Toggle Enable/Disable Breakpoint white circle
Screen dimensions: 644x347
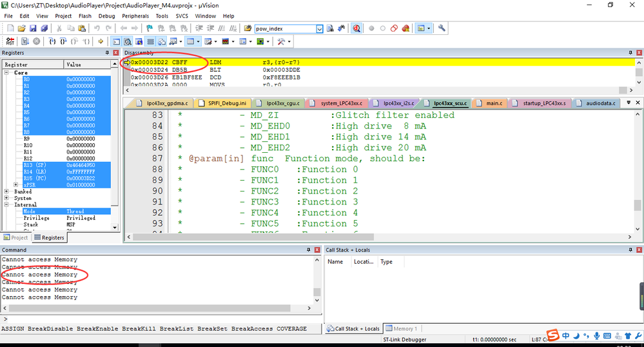383,28
